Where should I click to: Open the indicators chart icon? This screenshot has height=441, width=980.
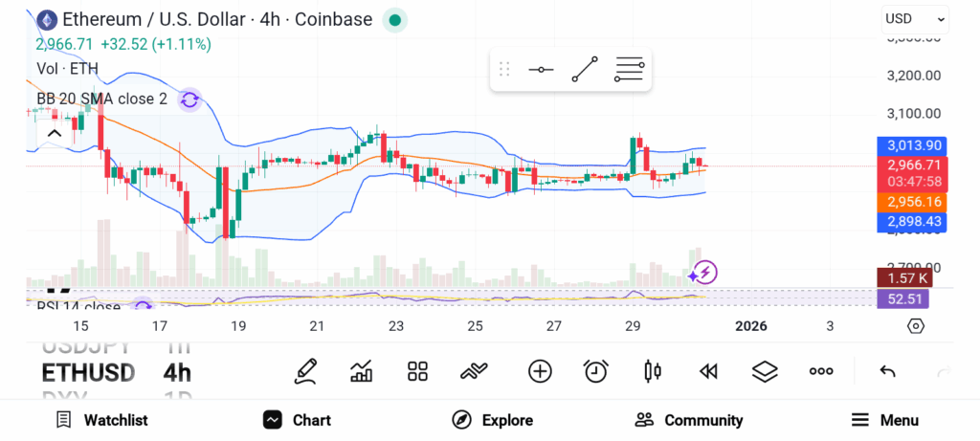click(362, 371)
